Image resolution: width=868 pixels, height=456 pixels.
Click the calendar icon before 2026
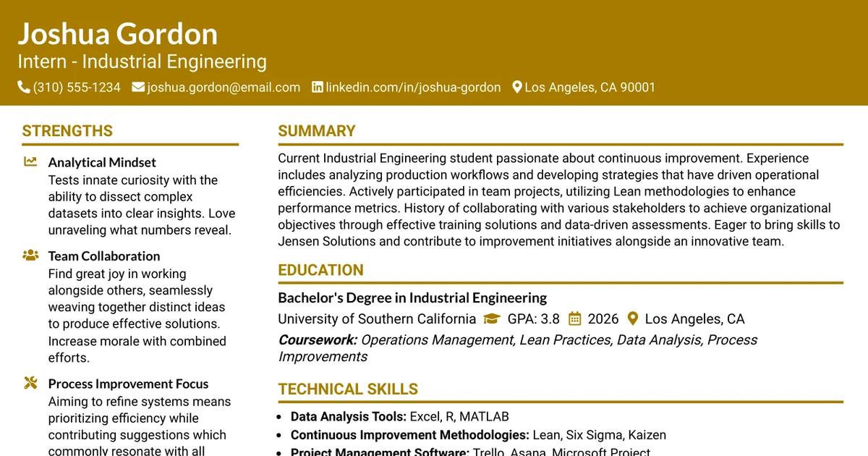pos(575,318)
